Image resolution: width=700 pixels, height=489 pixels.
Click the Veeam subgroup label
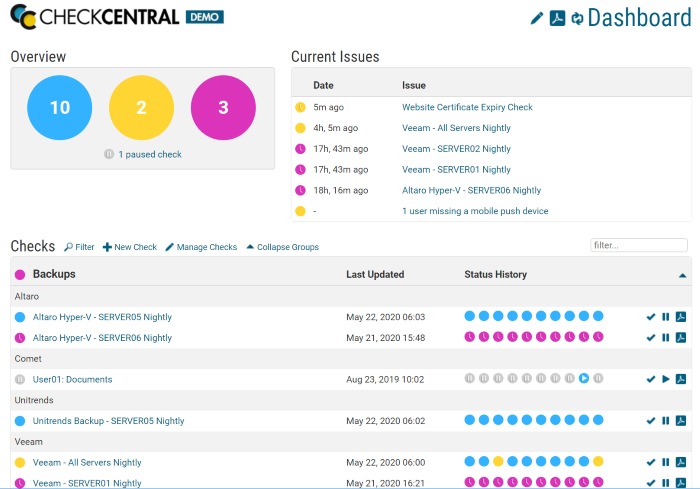click(x=29, y=442)
